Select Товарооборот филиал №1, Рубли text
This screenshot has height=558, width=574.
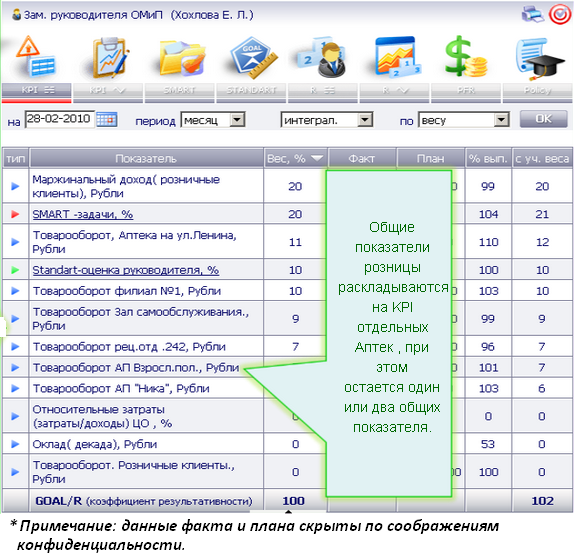127,291
